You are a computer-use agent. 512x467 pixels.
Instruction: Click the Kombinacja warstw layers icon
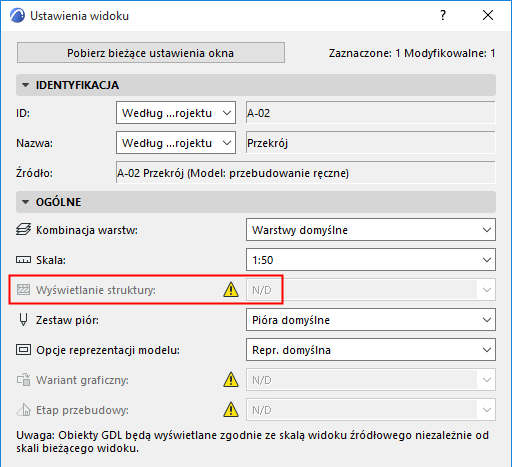tap(23, 230)
